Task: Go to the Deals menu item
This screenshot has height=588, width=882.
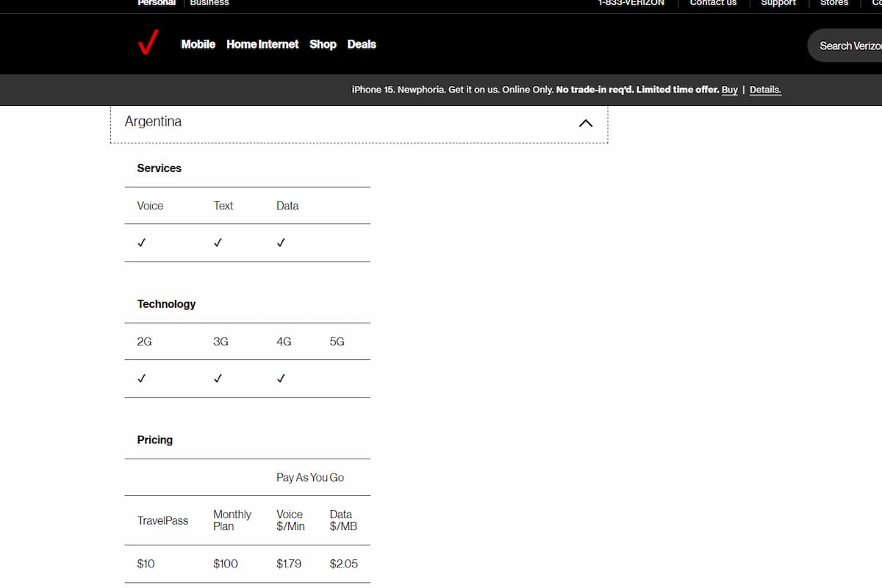Action: pyautogui.click(x=362, y=44)
